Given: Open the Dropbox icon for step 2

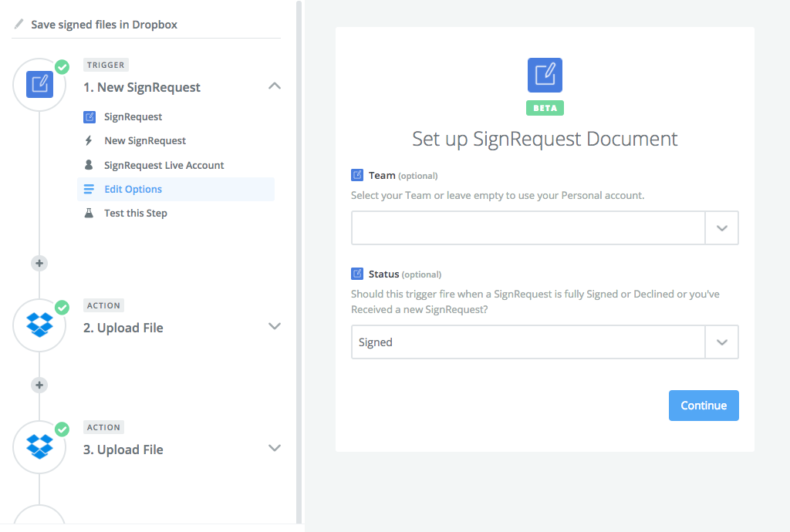Looking at the screenshot, I should tap(39, 325).
